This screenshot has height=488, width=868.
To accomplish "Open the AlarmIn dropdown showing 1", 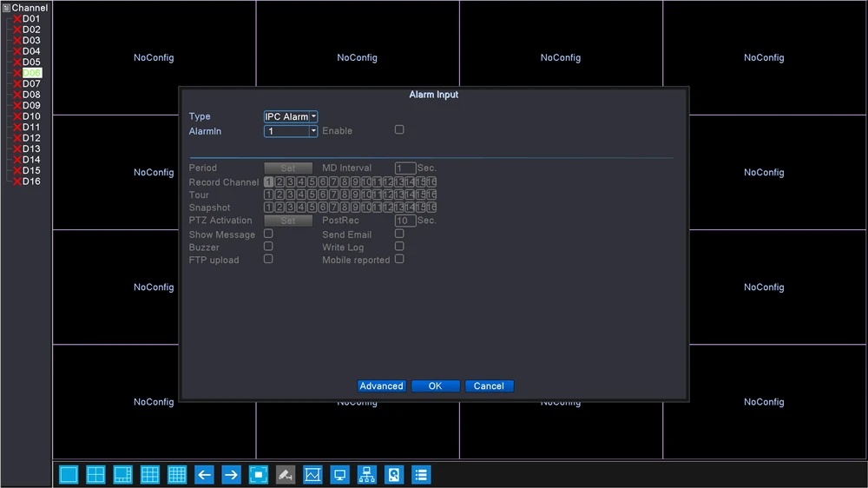I will click(291, 131).
